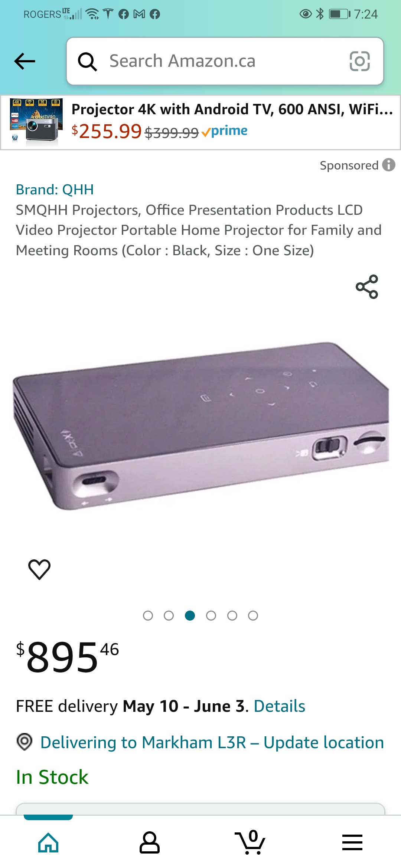401x868 pixels.
Task: Open camera lens search icon
Action: (360, 61)
